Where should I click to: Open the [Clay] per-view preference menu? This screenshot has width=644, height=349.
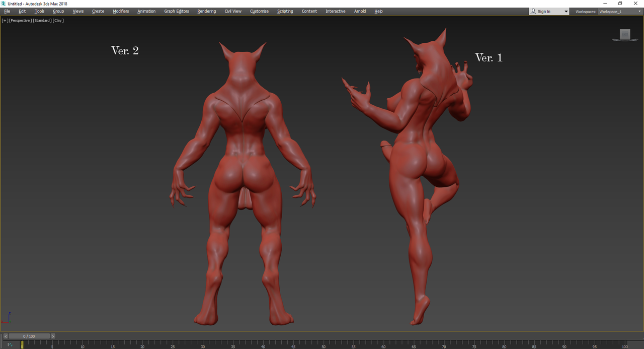tap(58, 21)
